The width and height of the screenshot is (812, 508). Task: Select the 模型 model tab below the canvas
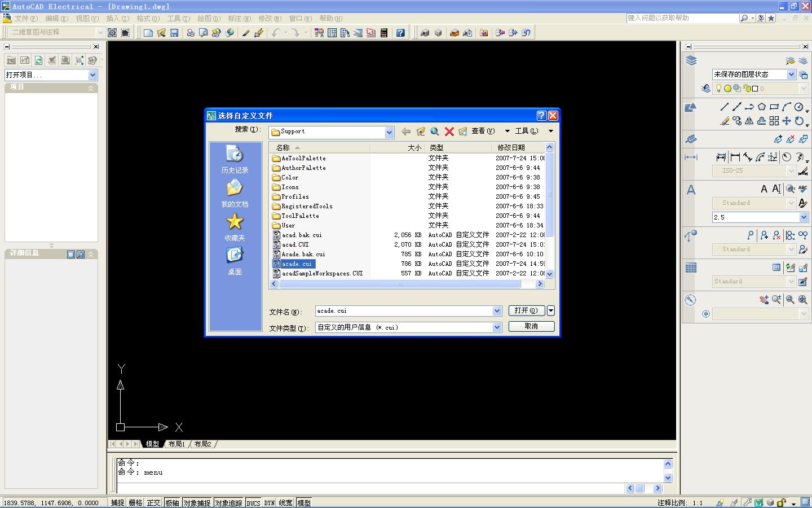click(x=152, y=444)
